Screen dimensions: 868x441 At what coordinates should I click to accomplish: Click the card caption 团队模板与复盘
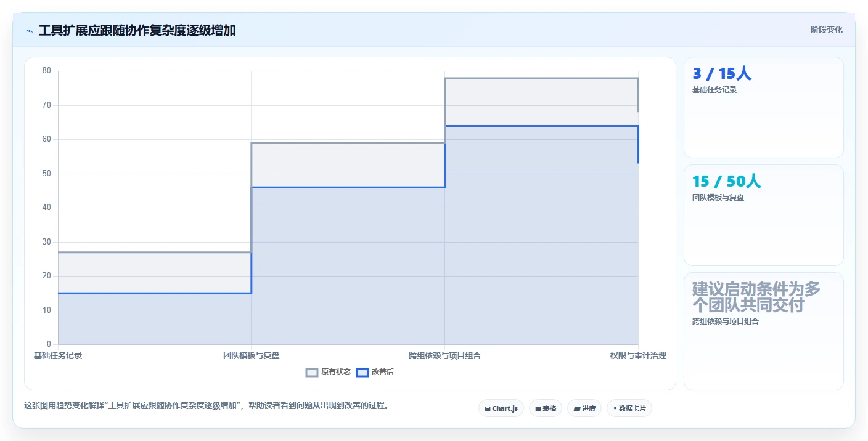click(x=718, y=198)
